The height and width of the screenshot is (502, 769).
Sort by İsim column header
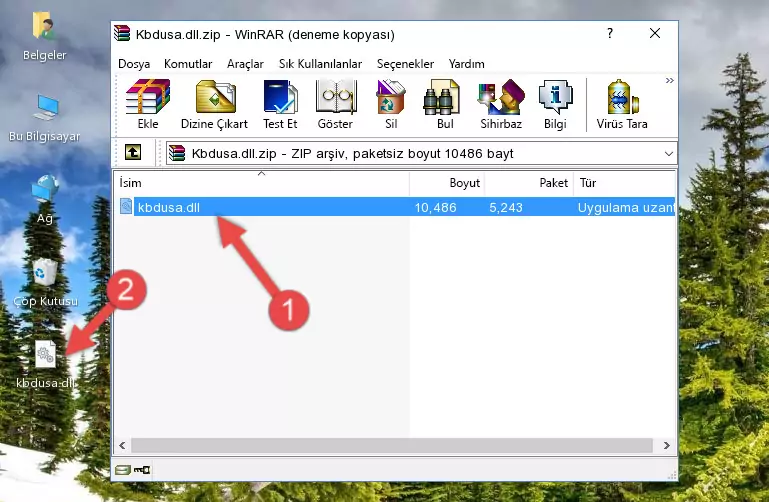pos(262,183)
